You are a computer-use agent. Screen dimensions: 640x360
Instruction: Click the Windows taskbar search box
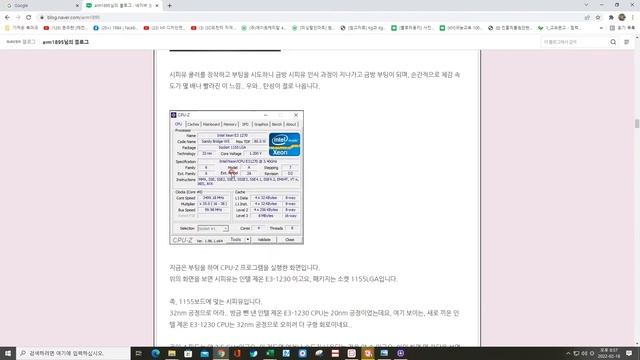point(73,353)
